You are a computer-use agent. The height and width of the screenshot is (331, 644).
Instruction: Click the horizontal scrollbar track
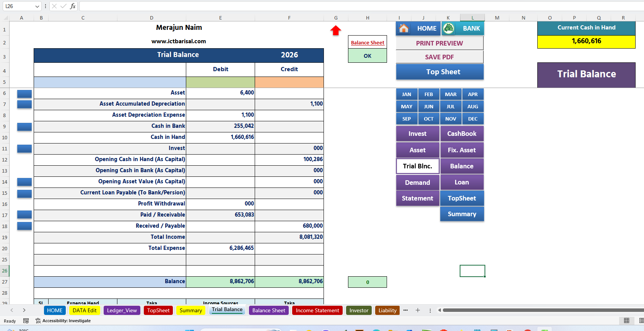pyautogui.click(x=543, y=310)
